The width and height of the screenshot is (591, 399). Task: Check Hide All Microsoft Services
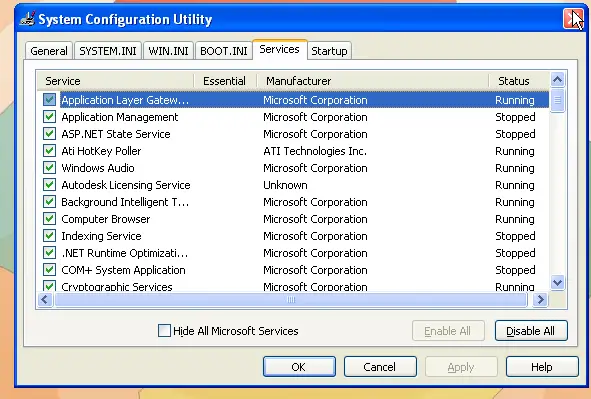[x=164, y=331]
